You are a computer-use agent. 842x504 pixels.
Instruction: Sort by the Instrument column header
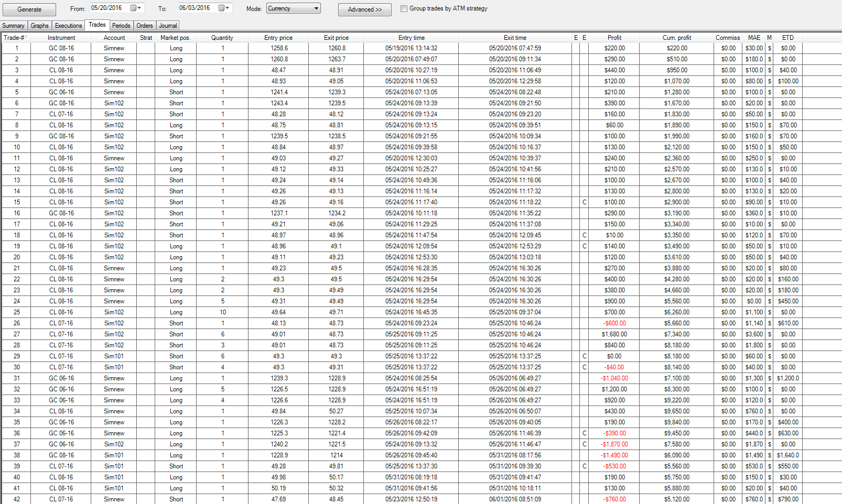pos(61,38)
